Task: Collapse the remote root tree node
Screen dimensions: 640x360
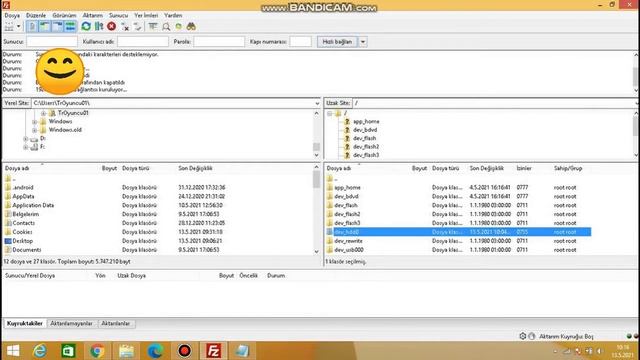Action: pos(329,113)
